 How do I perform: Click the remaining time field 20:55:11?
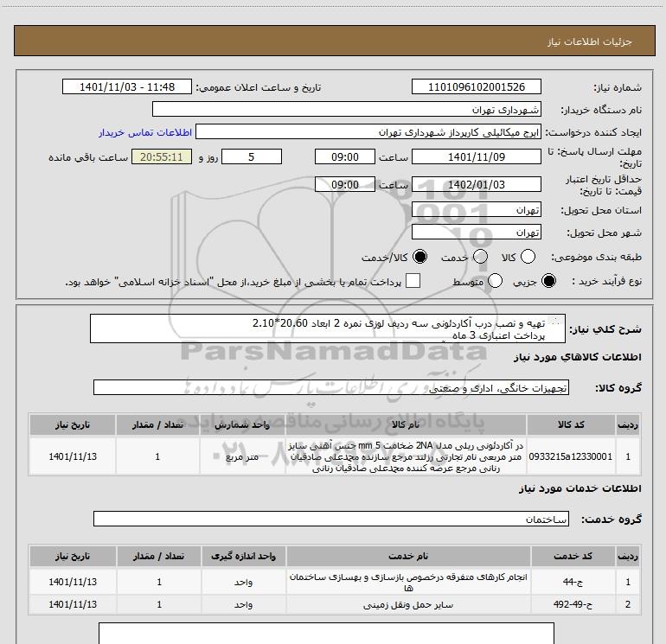(162, 156)
